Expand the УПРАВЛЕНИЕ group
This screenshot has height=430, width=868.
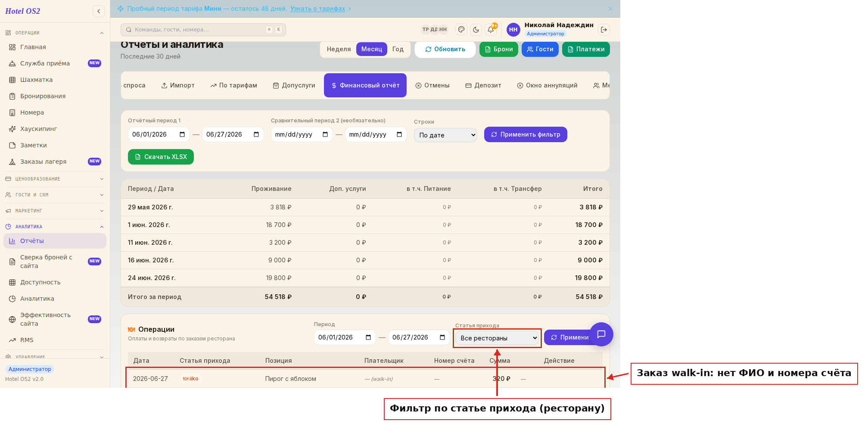point(55,356)
